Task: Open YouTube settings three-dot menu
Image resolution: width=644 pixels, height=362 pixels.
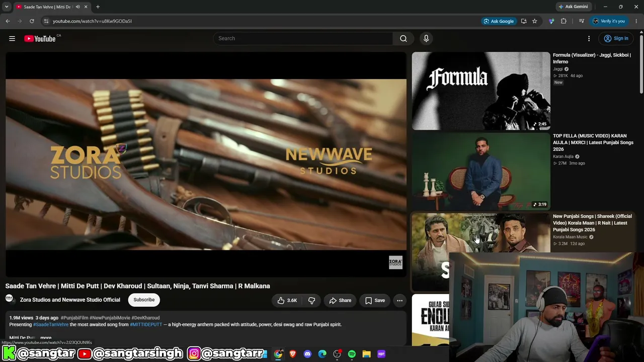Action: pyautogui.click(x=589, y=39)
